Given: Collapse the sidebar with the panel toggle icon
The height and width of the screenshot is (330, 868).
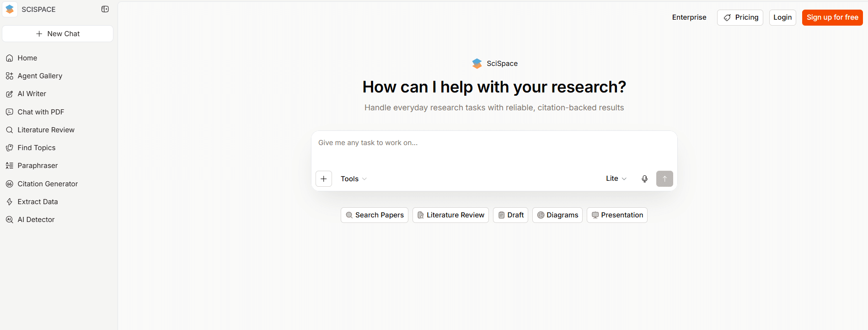Looking at the screenshot, I should coord(105,9).
